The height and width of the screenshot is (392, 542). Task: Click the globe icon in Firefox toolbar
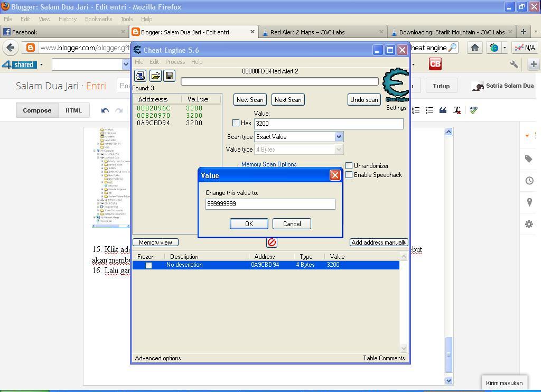click(494, 48)
